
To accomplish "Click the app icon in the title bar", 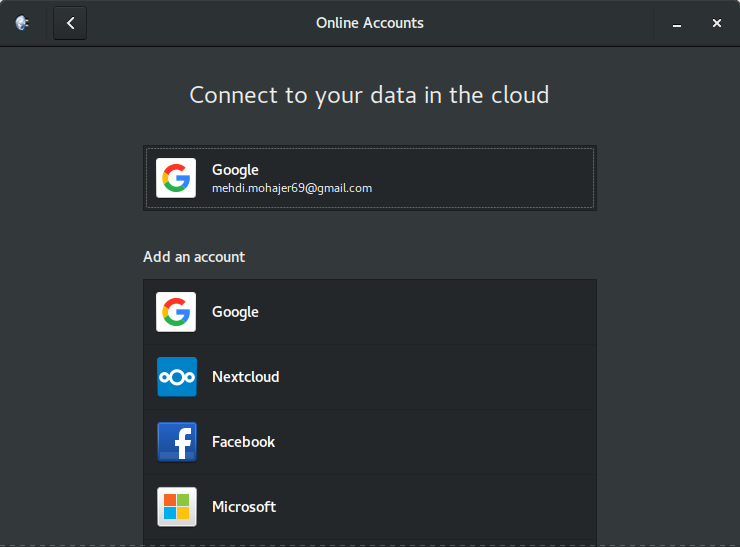I will pos(22,23).
